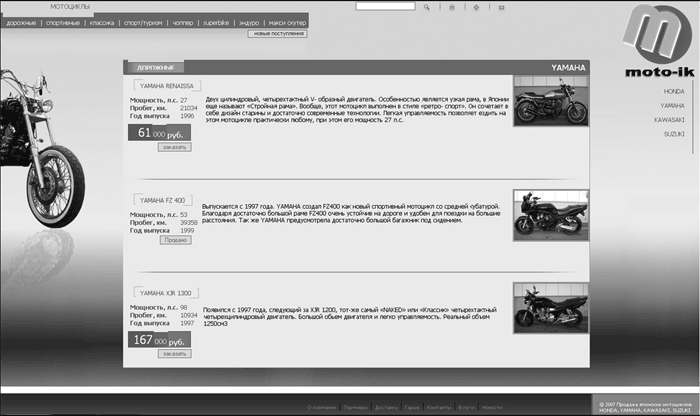Click the home icon in top bar
700x416 pixels.
[451, 6]
